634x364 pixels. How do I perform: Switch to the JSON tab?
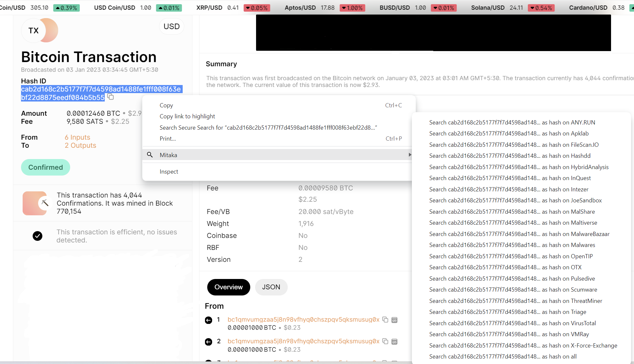click(x=271, y=287)
